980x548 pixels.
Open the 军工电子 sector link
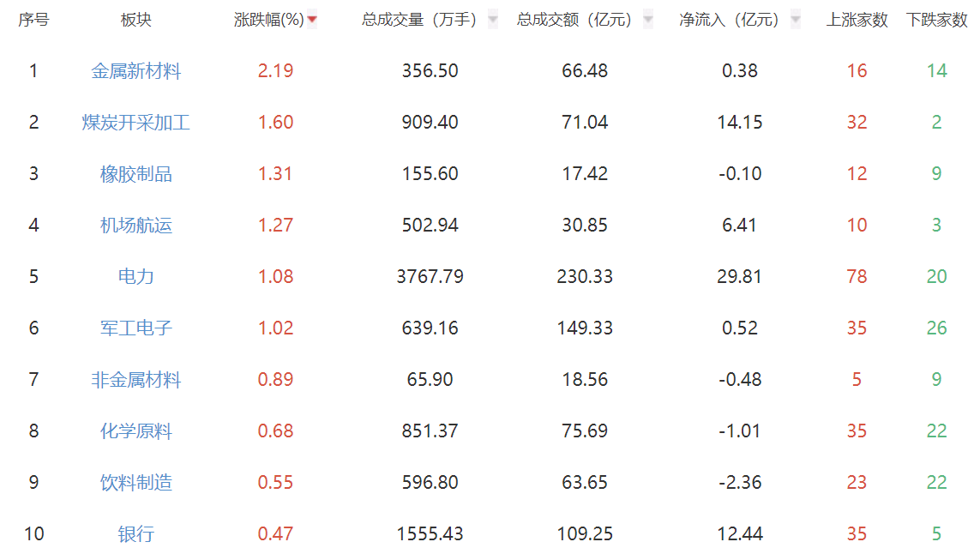tap(135, 328)
